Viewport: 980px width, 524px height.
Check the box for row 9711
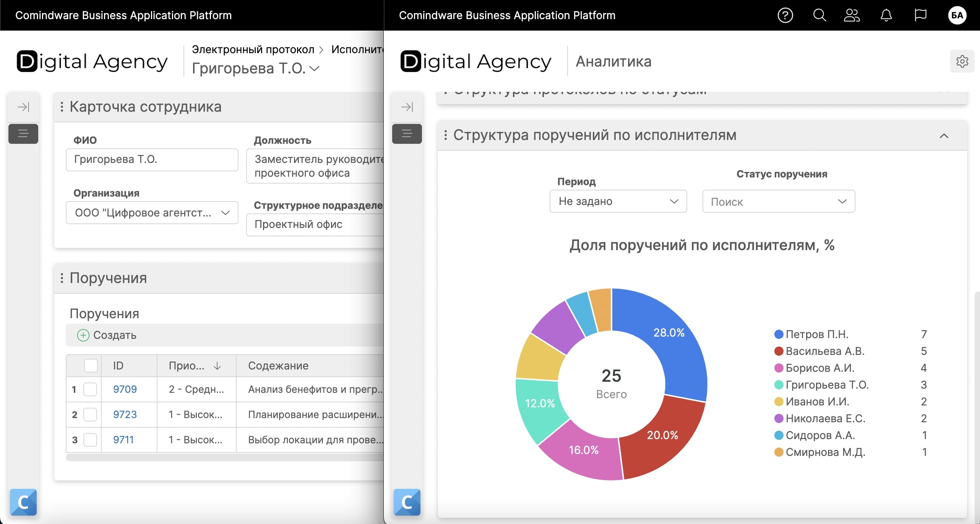coord(90,440)
